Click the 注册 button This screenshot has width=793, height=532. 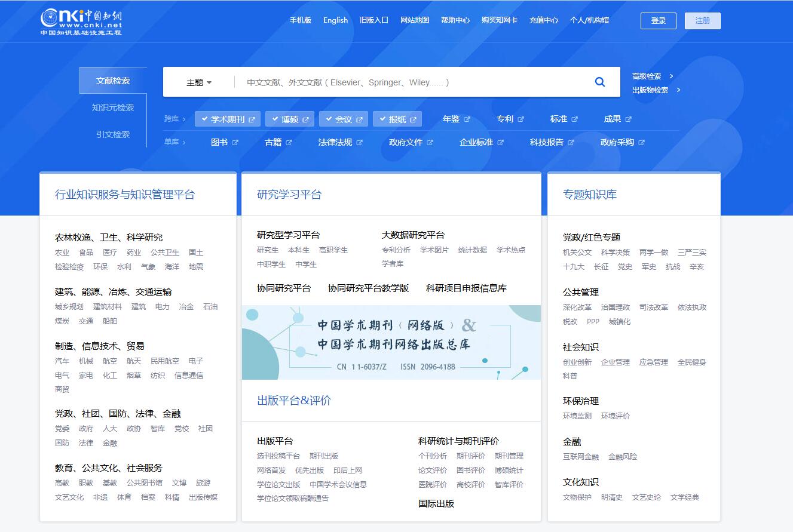(x=702, y=20)
